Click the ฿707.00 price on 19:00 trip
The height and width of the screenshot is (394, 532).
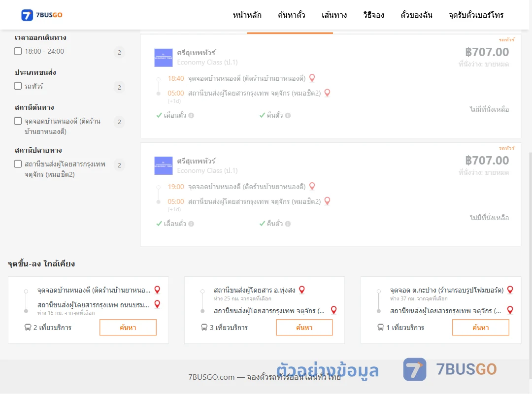click(487, 160)
